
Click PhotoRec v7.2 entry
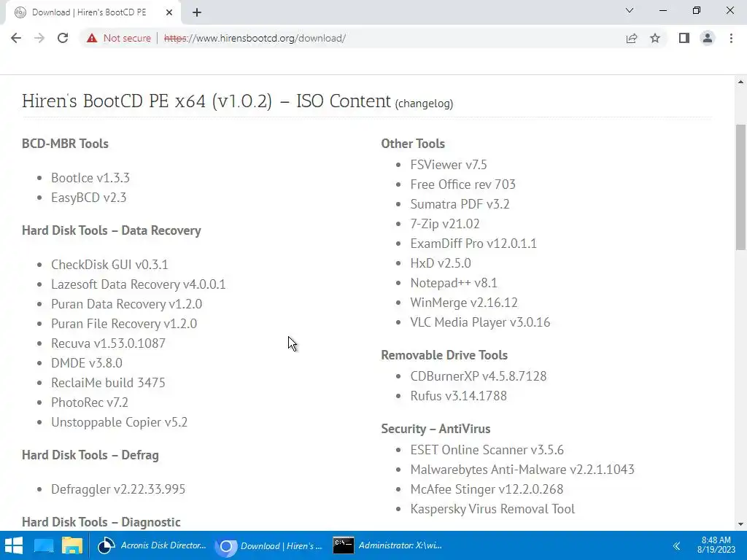point(90,402)
